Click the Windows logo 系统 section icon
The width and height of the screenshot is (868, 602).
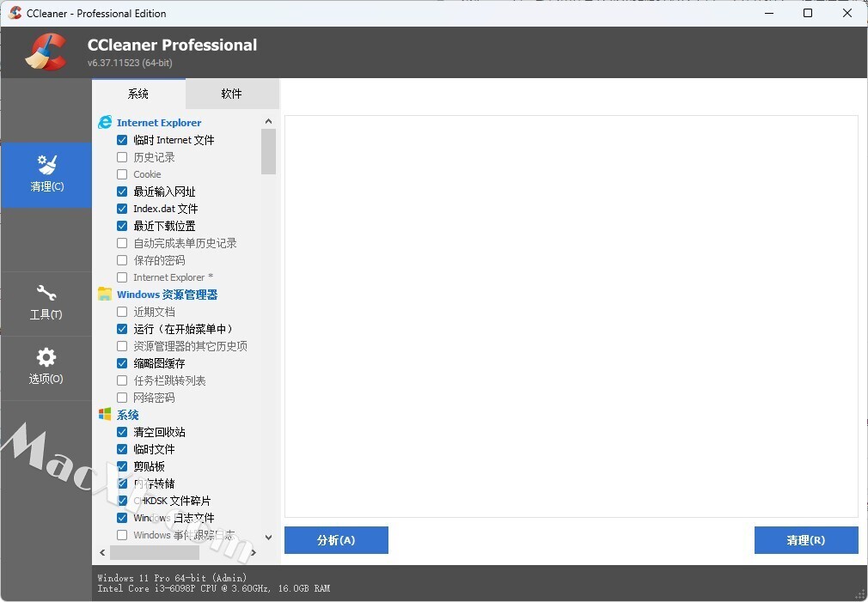pyautogui.click(x=105, y=415)
